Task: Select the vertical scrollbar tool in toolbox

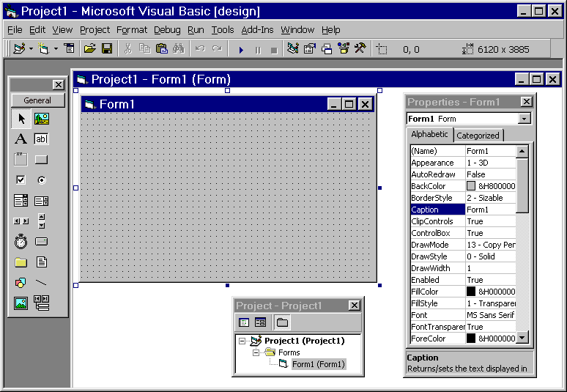Action: point(42,221)
